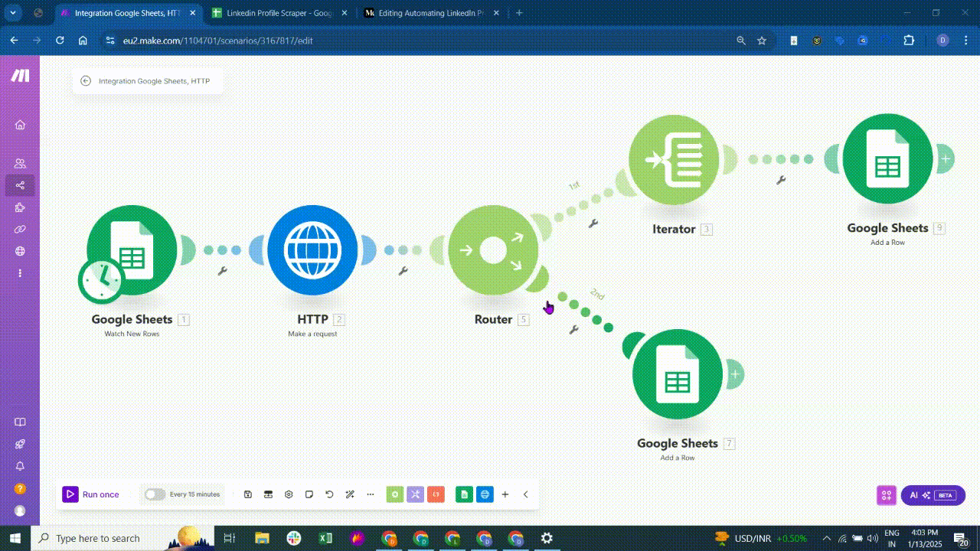Click the Undo arrow icon
The width and height of the screenshot is (980, 551).
tap(329, 494)
